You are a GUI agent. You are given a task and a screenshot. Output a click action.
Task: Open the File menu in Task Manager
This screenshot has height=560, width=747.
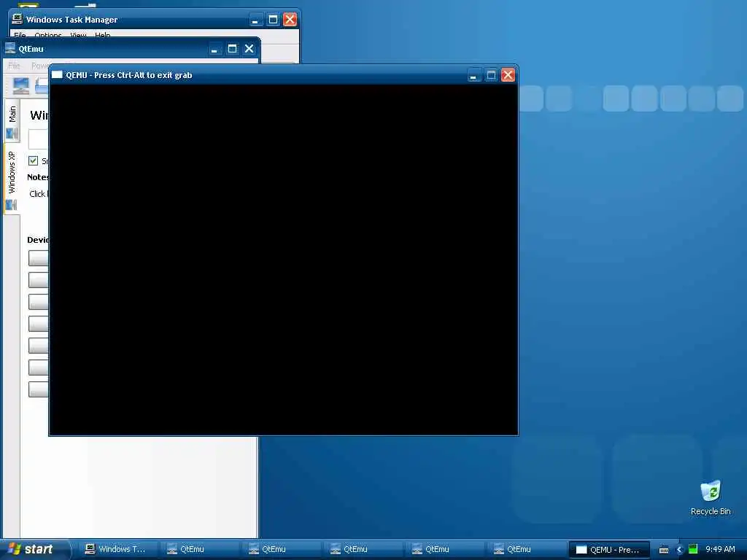pyautogui.click(x=20, y=35)
